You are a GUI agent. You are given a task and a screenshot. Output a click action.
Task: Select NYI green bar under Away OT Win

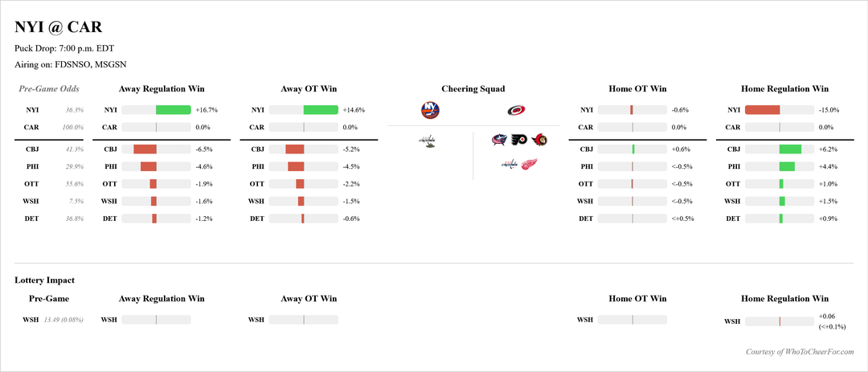click(x=321, y=109)
